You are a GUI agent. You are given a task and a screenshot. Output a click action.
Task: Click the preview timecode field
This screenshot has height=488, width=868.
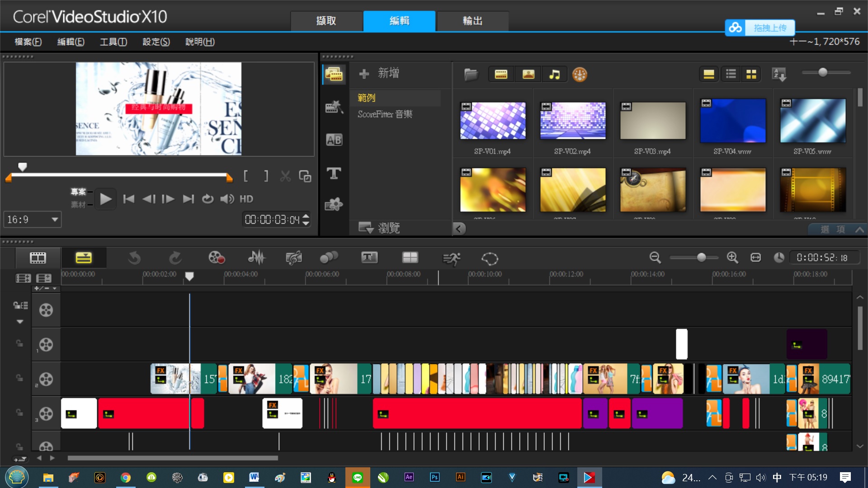272,220
